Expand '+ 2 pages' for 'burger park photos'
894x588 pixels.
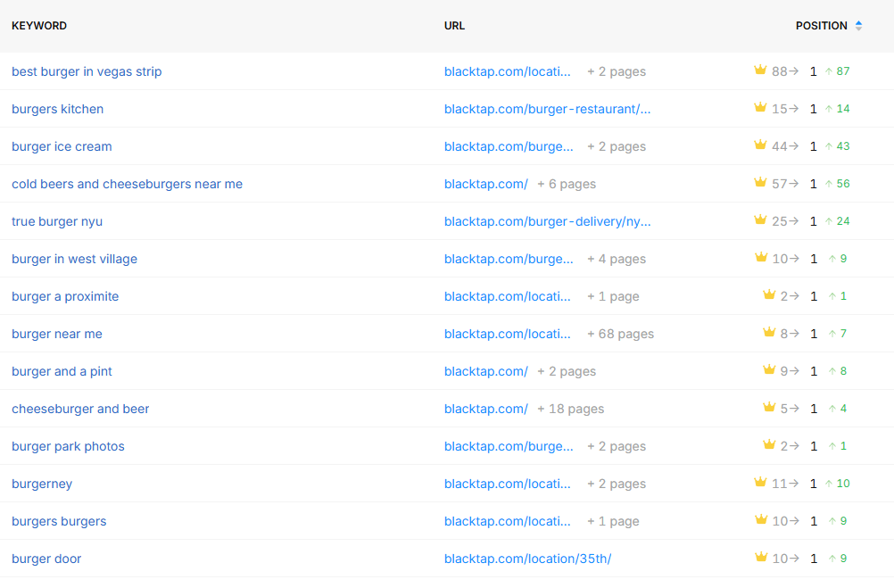point(617,446)
